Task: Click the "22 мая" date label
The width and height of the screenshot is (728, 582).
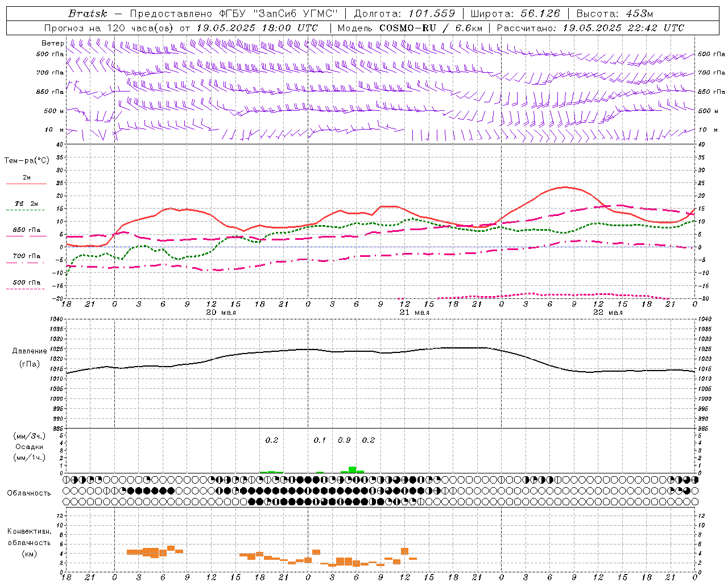Action: pyautogui.click(x=607, y=313)
